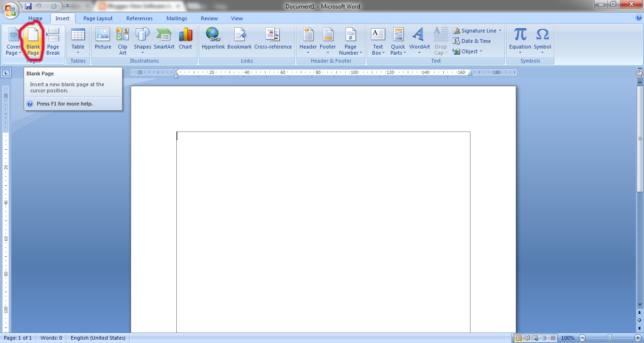Insert a Bookmark
Image resolution: width=644 pixels, height=343 pixels.
click(x=239, y=40)
